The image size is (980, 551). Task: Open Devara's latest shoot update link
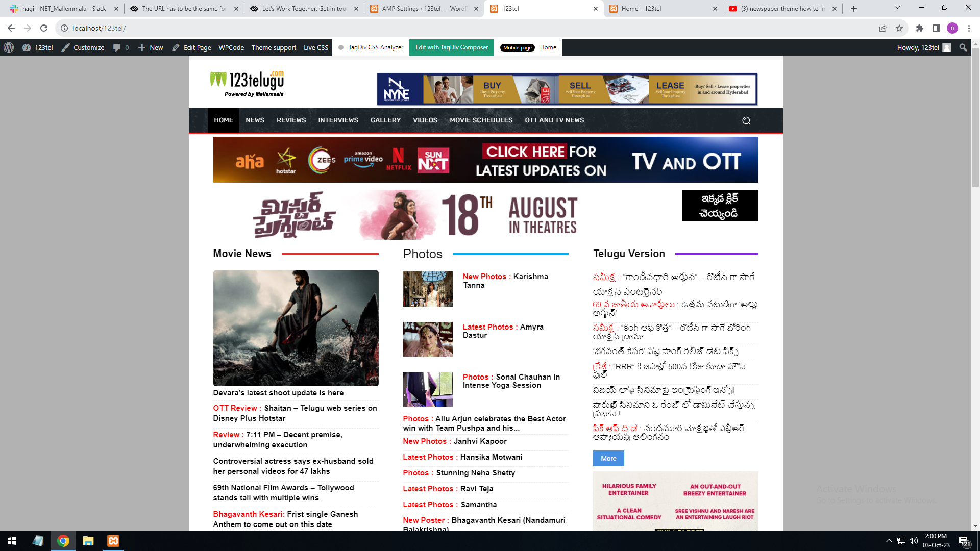pos(278,393)
